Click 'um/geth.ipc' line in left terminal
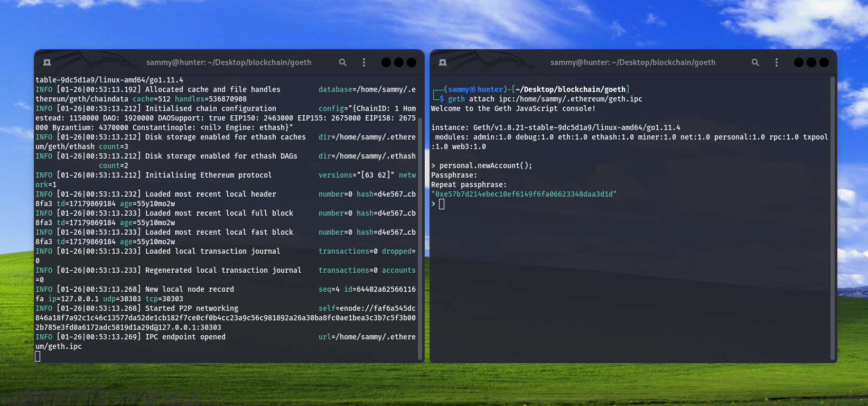The width and height of the screenshot is (868, 406). point(59,346)
